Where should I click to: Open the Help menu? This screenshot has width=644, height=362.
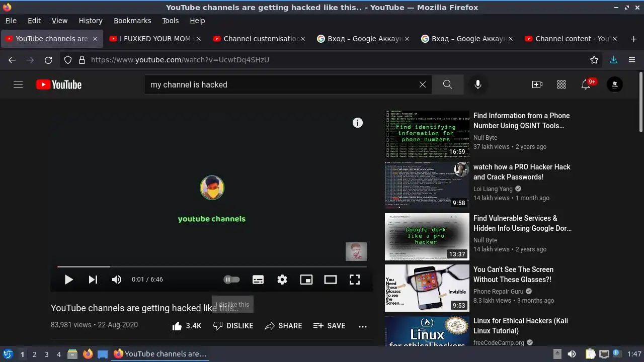[x=197, y=21]
